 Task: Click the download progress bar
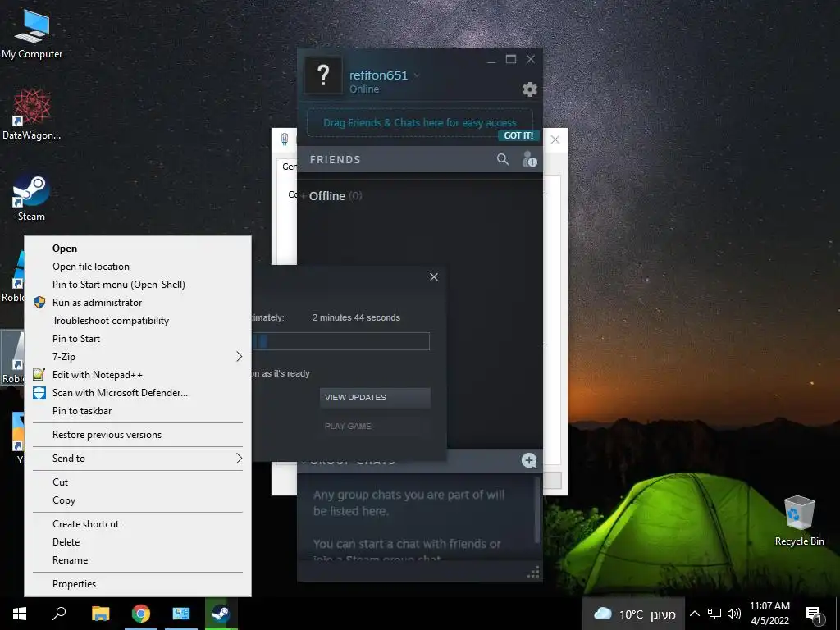click(x=340, y=341)
